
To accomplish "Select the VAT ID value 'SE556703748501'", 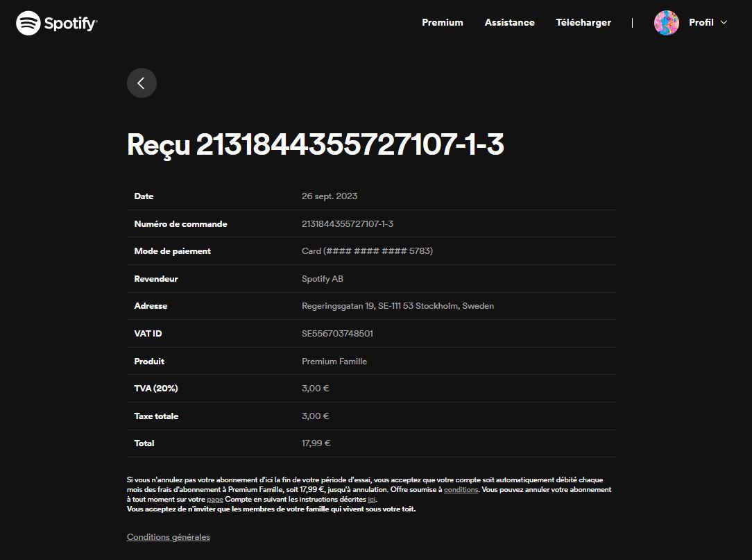I will tap(337, 334).
